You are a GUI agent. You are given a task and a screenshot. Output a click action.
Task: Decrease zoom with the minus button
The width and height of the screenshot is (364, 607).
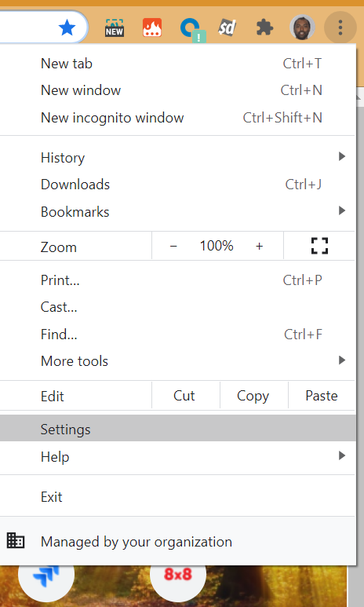[x=173, y=246]
